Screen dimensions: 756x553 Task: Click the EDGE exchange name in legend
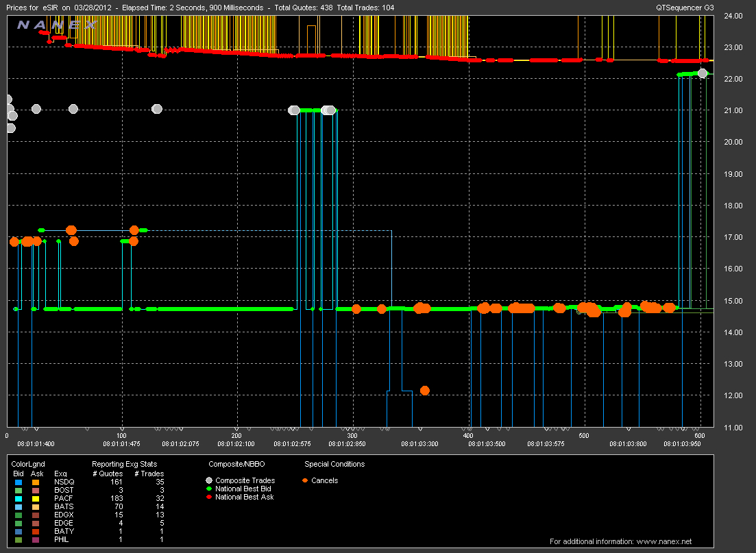point(64,523)
